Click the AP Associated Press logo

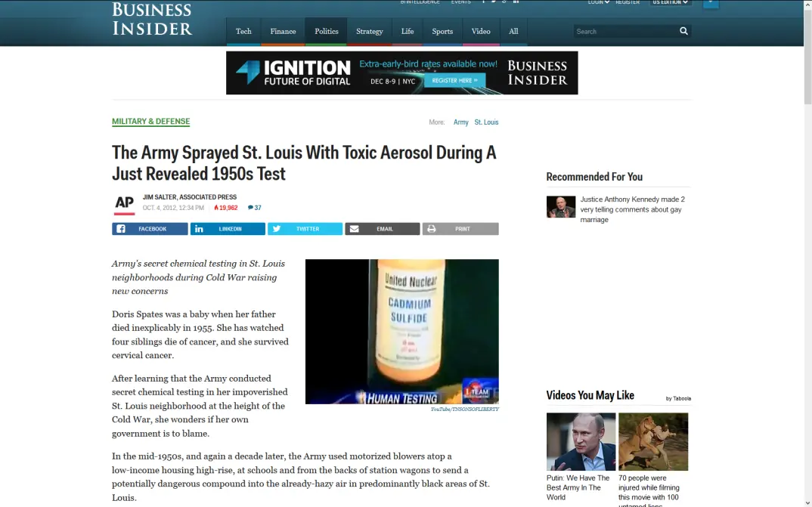pos(124,204)
